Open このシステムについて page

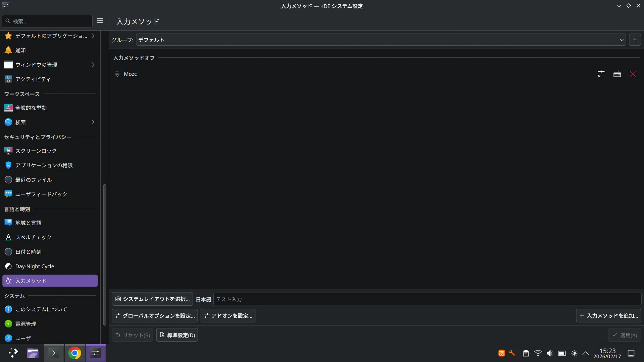pyautogui.click(x=50, y=309)
